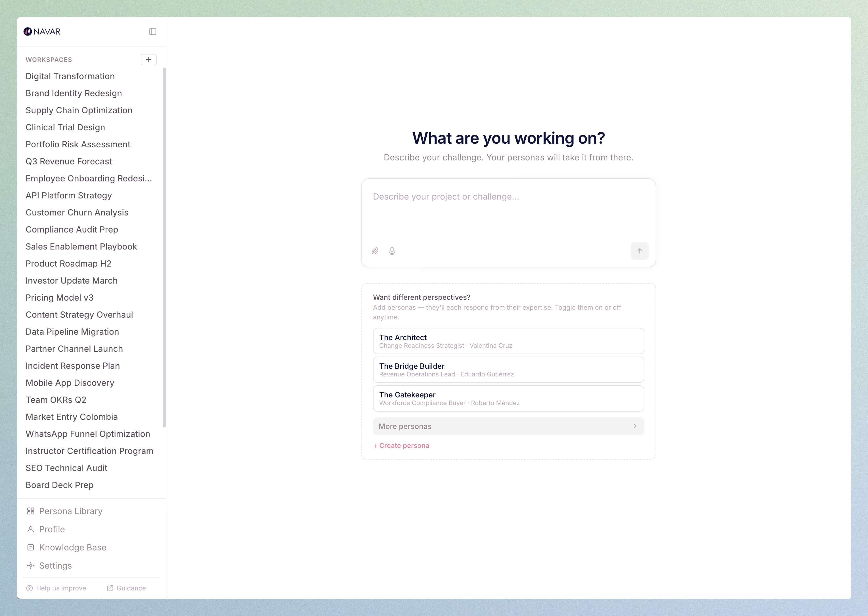
Task: Toggle The Bridge Builder persona on
Action: point(508,369)
